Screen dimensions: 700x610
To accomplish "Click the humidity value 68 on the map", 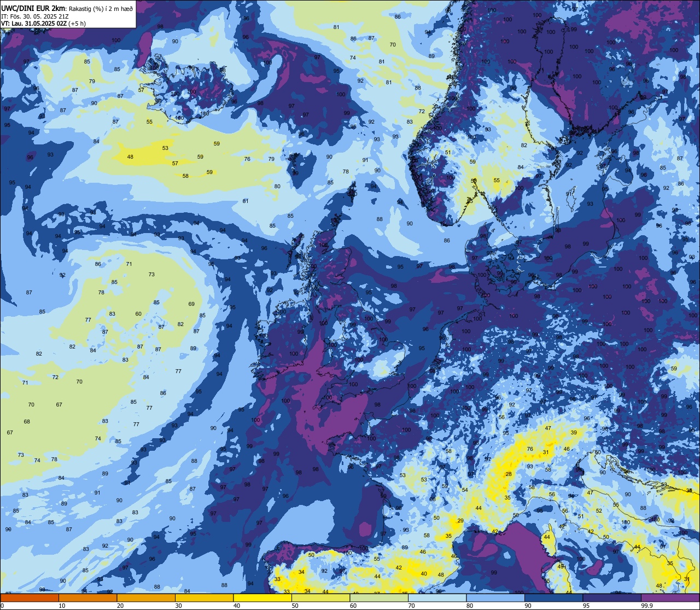I will 27,422.
